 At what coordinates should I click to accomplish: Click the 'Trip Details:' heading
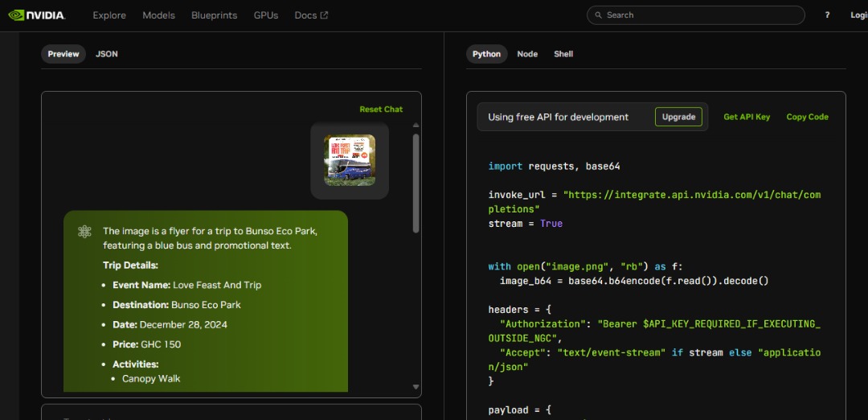(x=131, y=266)
